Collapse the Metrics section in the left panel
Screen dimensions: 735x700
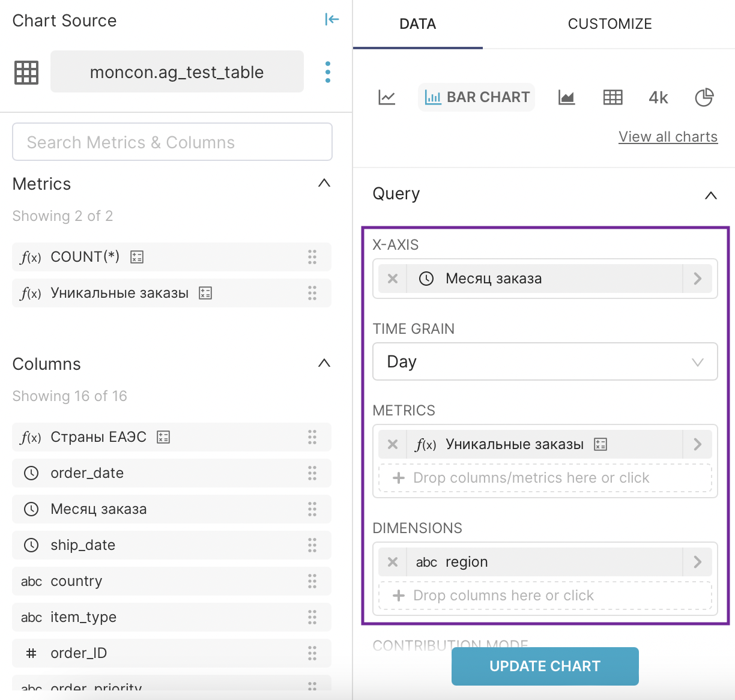[324, 183]
